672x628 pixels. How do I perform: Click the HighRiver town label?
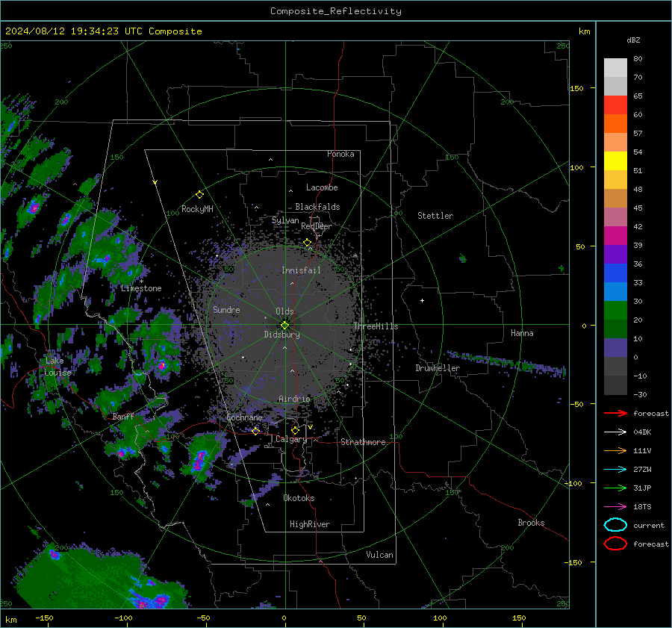pyautogui.click(x=310, y=524)
